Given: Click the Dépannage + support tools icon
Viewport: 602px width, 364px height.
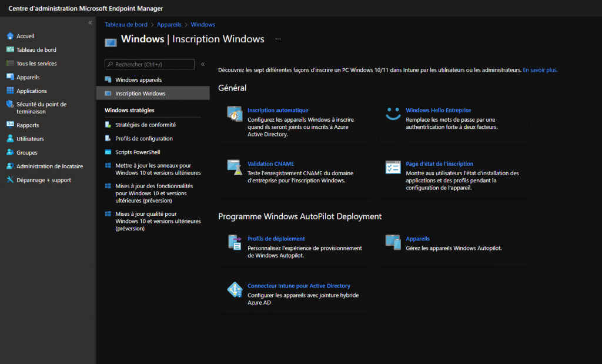Looking at the screenshot, I should pos(11,179).
